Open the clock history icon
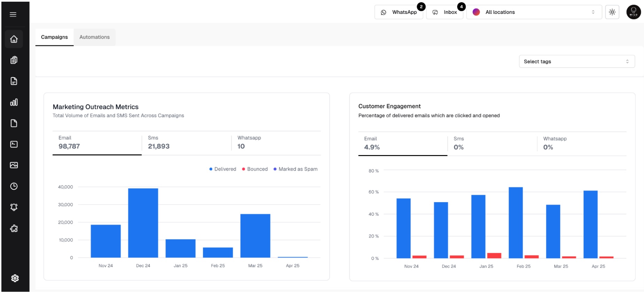This screenshot has width=644, height=292. [x=14, y=186]
